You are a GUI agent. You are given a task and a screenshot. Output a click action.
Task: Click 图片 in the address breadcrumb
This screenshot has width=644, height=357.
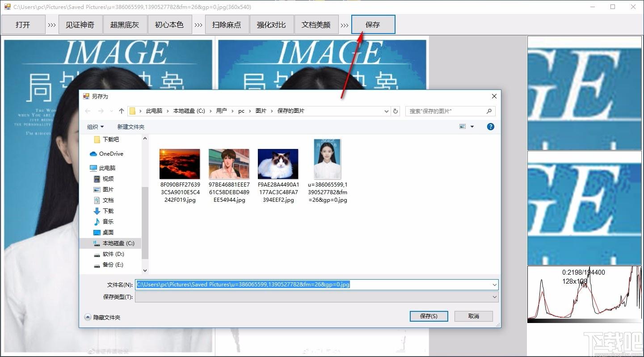point(261,111)
